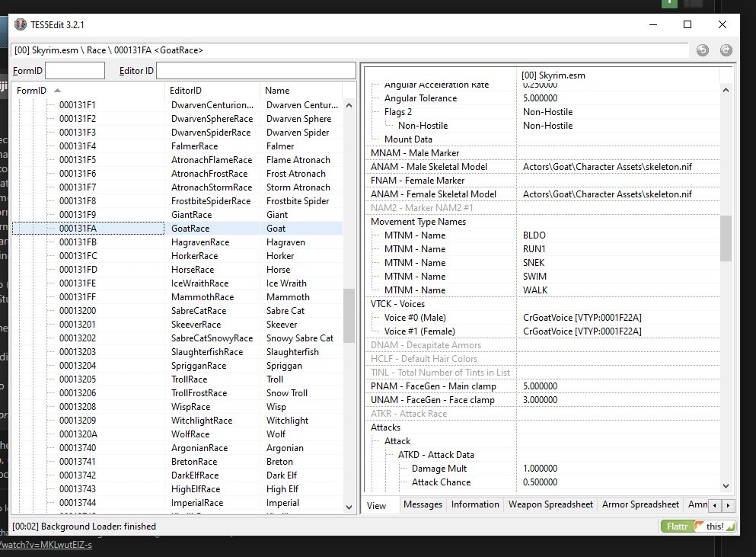
Task: Click the Voice #1 (Female) row
Action: (542, 331)
